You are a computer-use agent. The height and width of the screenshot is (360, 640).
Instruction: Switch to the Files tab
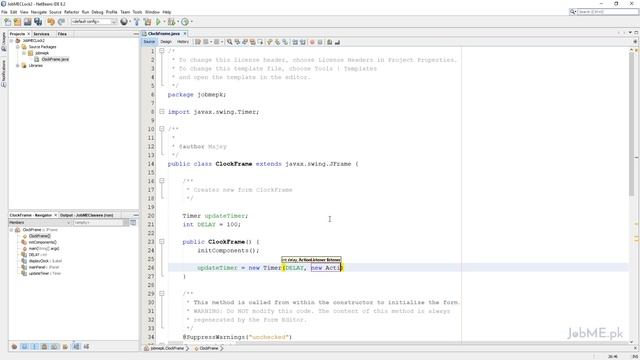[x=62, y=34]
